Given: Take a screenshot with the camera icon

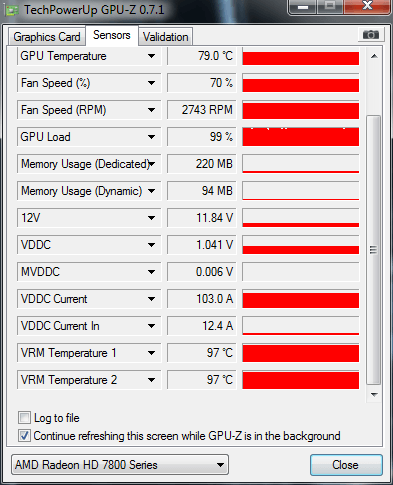Looking at the screenshot, I should coord(371,35).
